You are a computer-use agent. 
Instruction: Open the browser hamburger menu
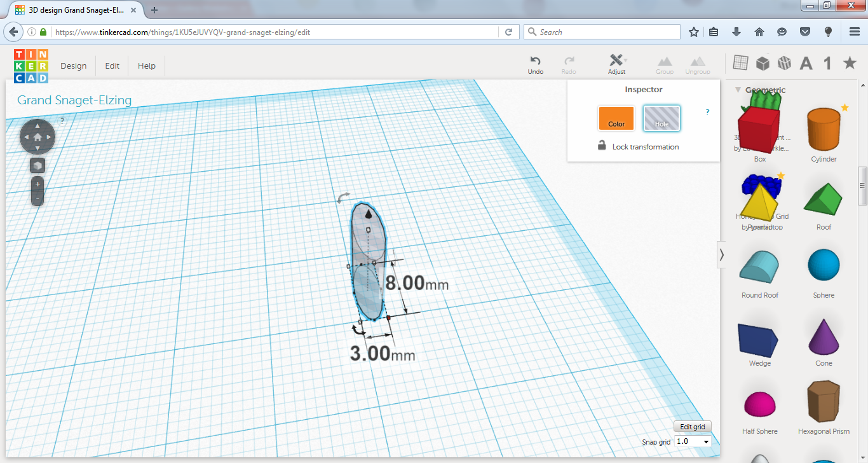click(x=855, y=32)
